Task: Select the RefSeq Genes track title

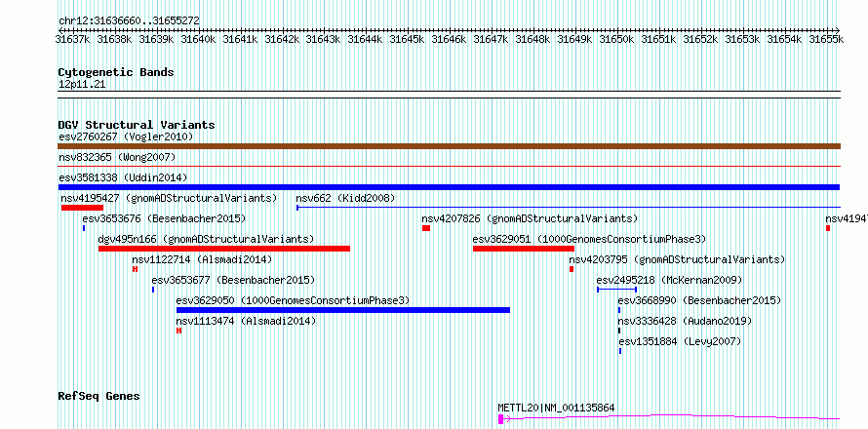Action: coord(99,397)
